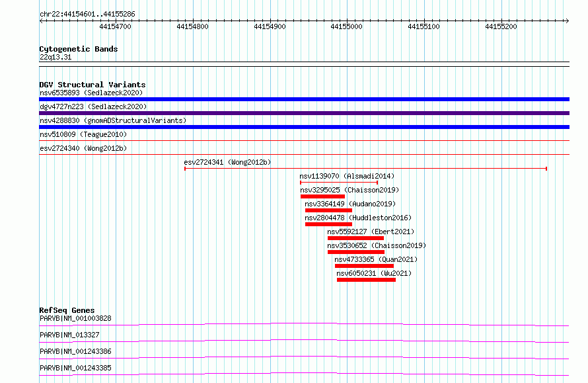Open variant nsv6050231 (Wu2021) label

pyautogui.click(x=374, y=273)
